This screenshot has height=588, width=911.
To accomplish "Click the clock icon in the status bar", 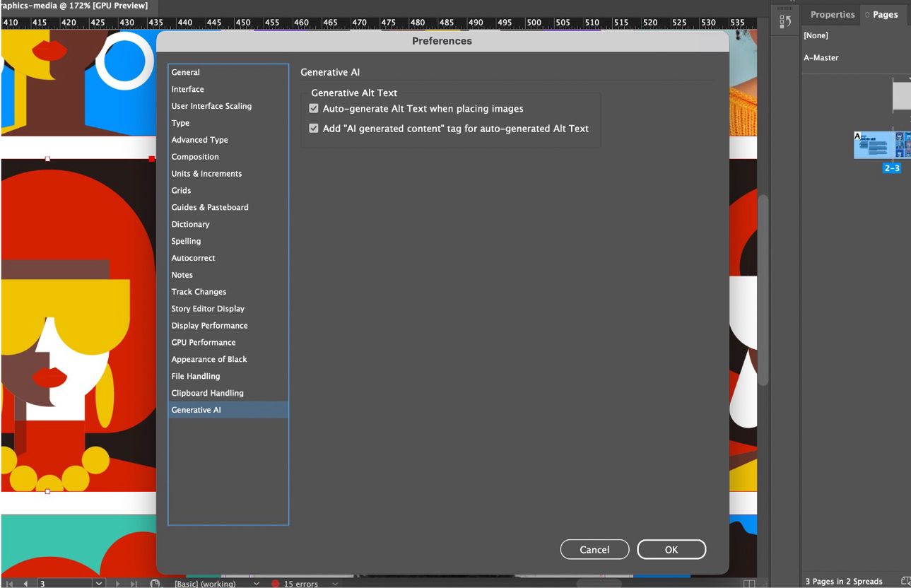I will point(155,584).
